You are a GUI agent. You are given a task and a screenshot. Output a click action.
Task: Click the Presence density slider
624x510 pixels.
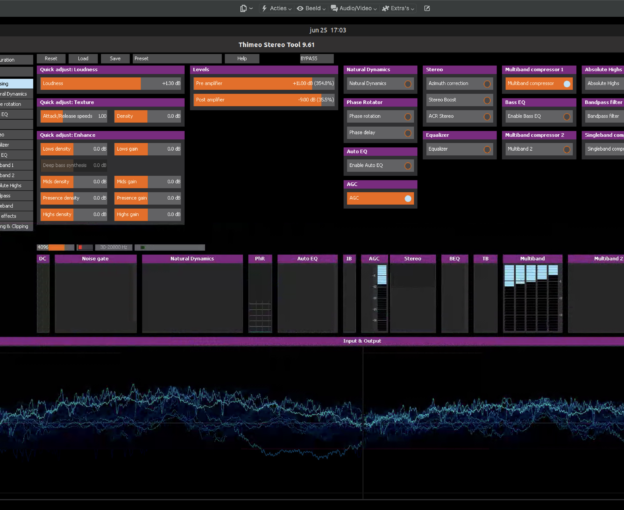click(x=74, y=198)
